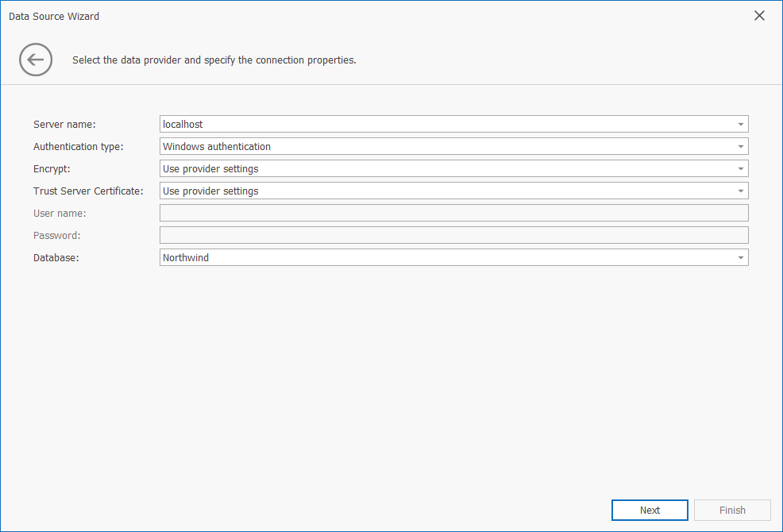Click the circular return button in wizard header
The width and height of the screenshot is (783, 532).
point(36,60)
